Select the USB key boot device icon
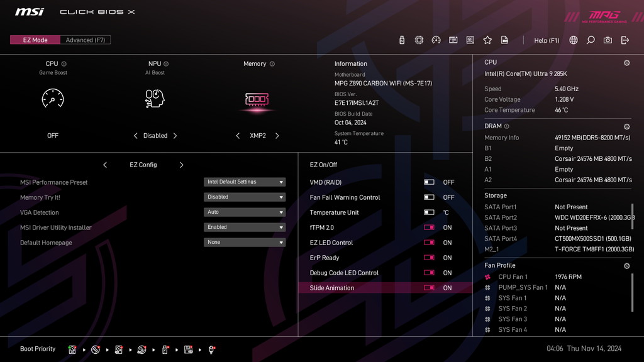 coord(165,349)
